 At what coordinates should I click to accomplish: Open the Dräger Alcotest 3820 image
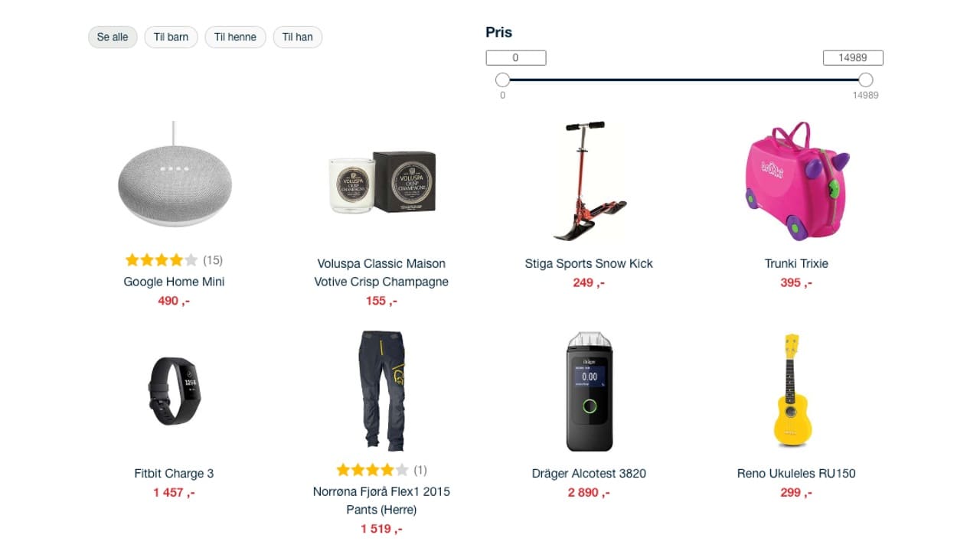tap(590, 391)
